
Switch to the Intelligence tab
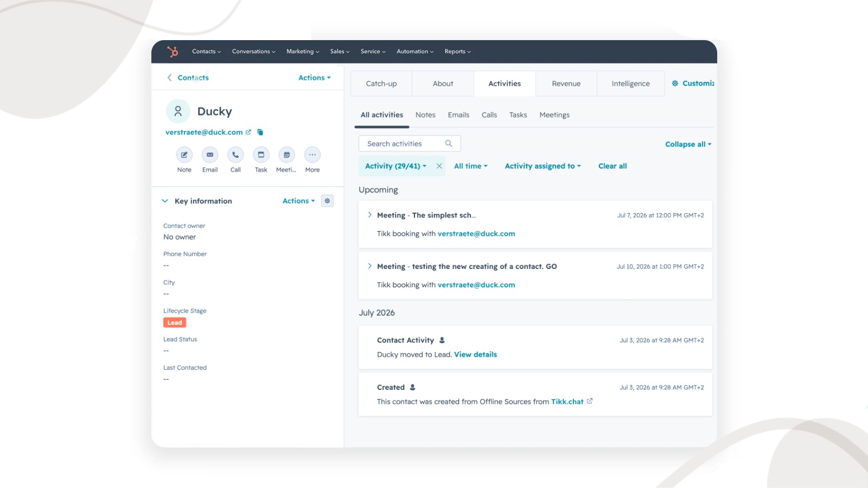[x=630, y=84]
